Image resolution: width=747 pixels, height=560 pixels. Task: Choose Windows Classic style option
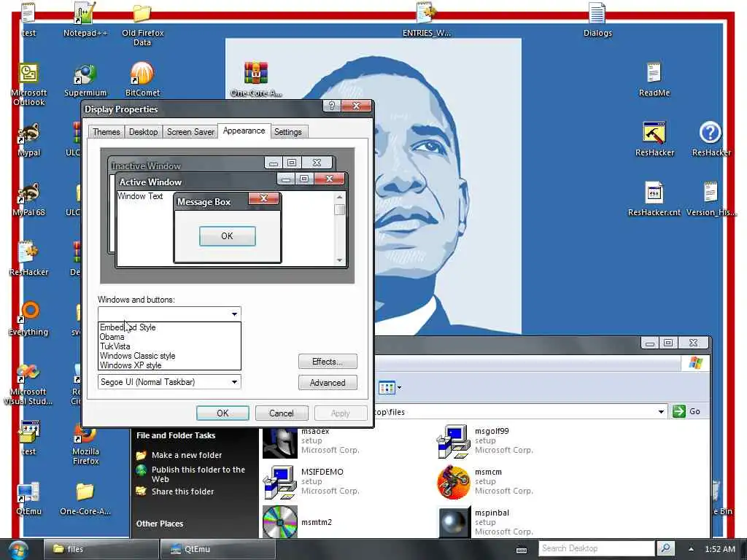click(169, 356)
